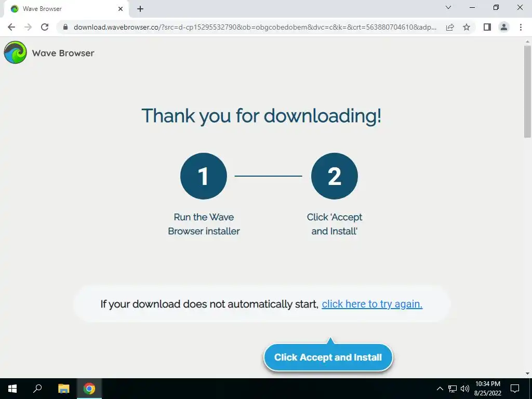This screenshot has height=399, width=532.
Task: Show hidden system tray icons
Action: click(440, 389)
